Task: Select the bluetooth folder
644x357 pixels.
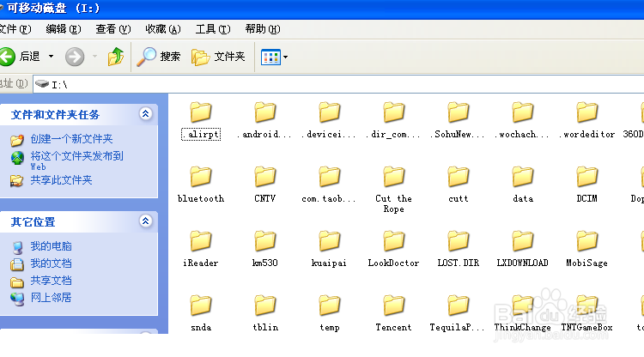Action: click(201, 185)
